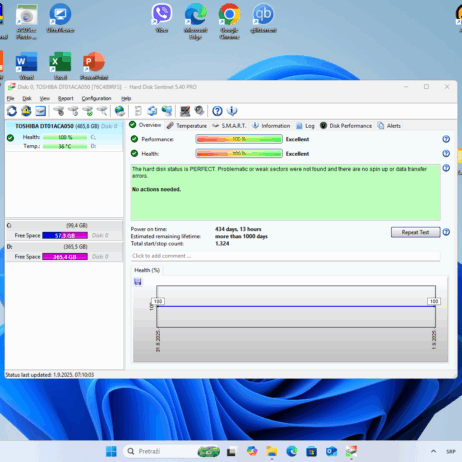
Task: Click the document report toolbar icon
Action: click(138, 111)
